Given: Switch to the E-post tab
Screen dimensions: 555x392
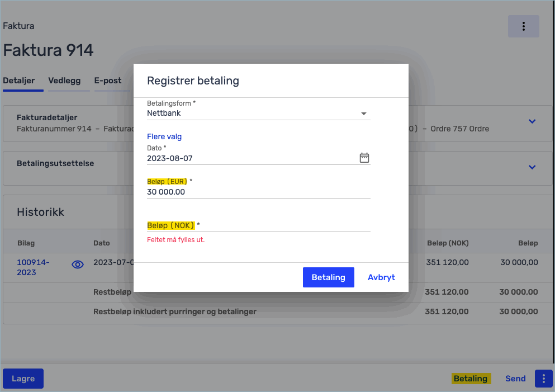Looking at the screenshot, I should pos(108,81).
